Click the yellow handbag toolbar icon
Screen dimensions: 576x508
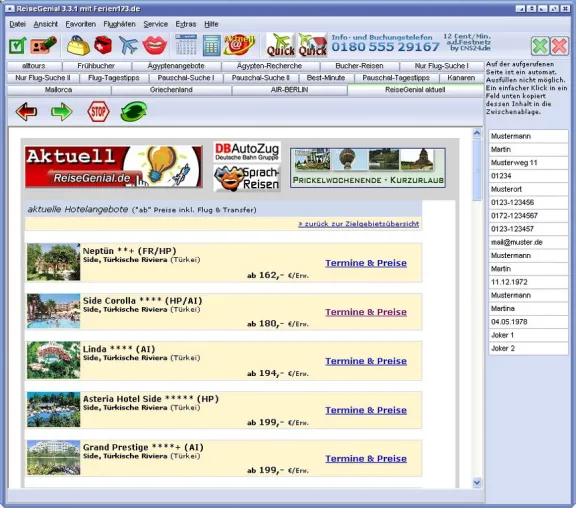78,45
